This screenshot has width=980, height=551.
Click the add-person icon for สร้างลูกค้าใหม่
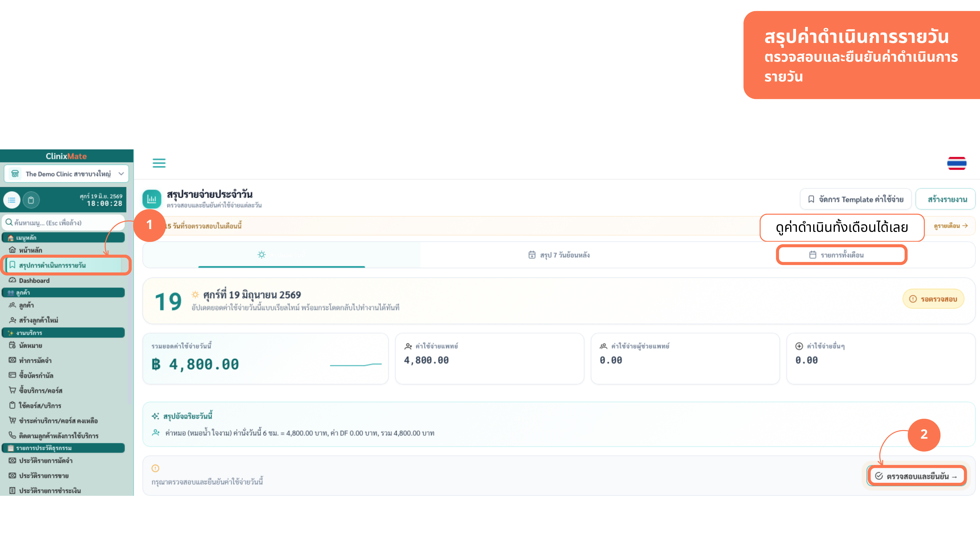tap(13, 320)
